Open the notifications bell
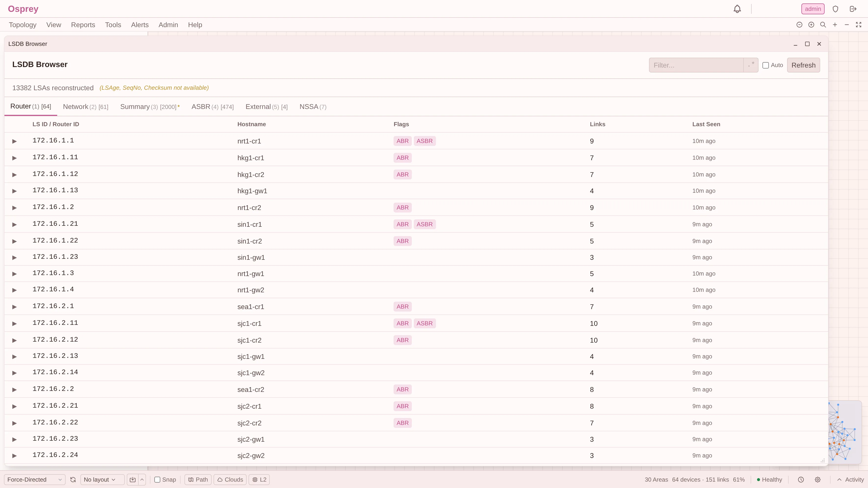The image size is (868, 488). pos(737,9)
